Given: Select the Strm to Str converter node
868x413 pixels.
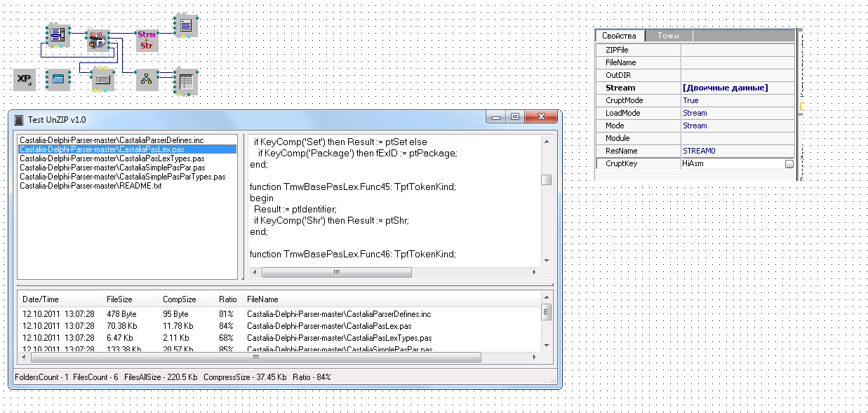Looking at the screenshot, I should tap(147, 40).
